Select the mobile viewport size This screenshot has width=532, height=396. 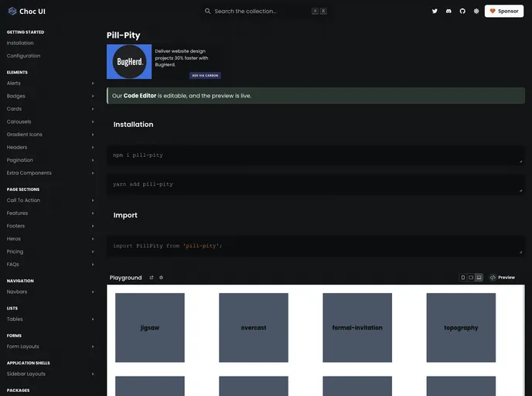click(x=462, y=278)
